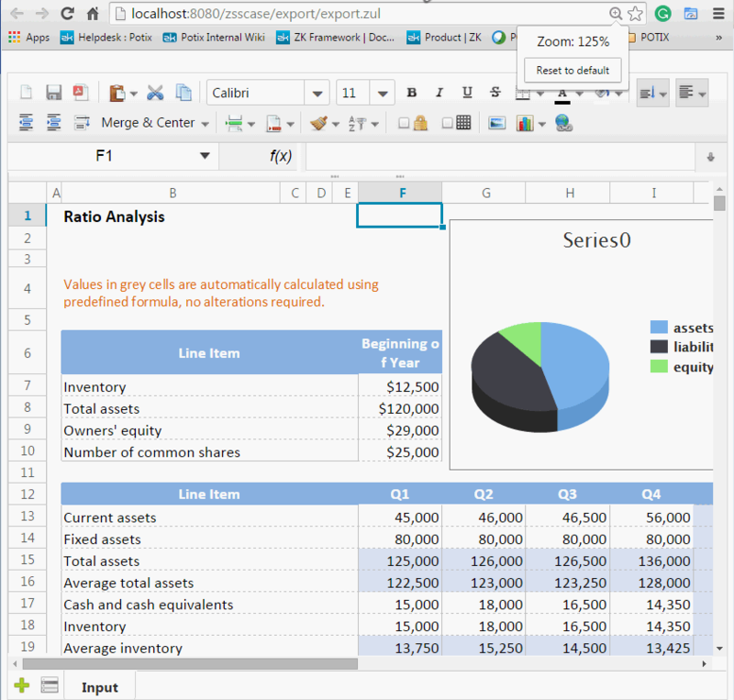
Task: Click the Copy icon in the toolbar
Action: pyautogui.click(x=183, y=93)
